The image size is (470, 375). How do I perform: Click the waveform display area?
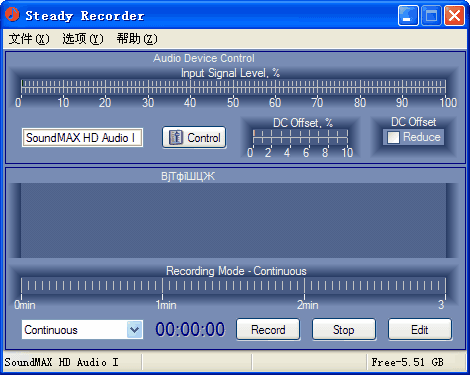tap(233, 220)
